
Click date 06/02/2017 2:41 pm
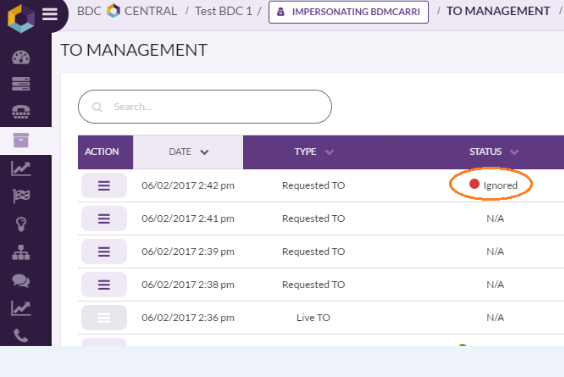(188, 219)
